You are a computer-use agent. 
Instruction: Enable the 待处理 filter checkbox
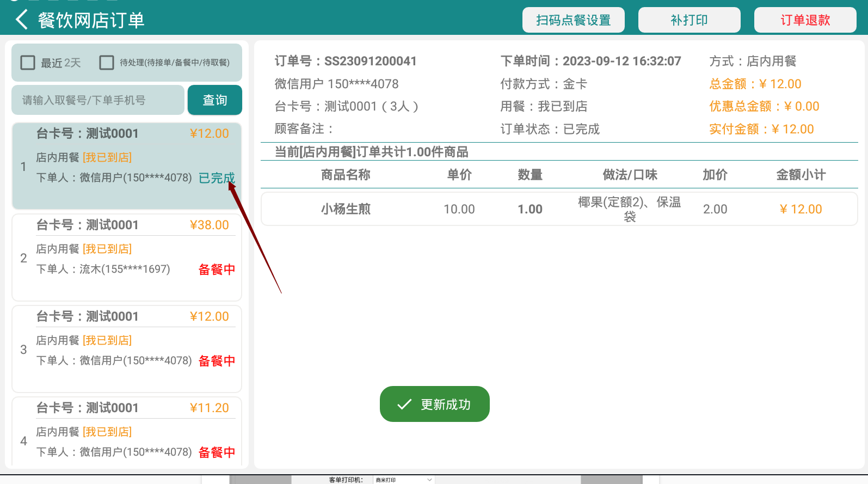pos(107,63)
